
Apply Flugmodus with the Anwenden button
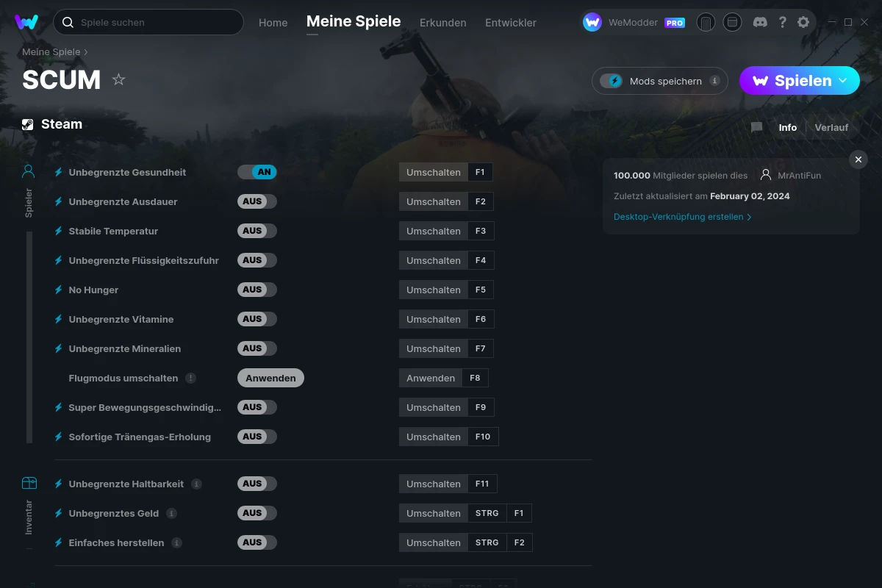[x=270, y=377]
